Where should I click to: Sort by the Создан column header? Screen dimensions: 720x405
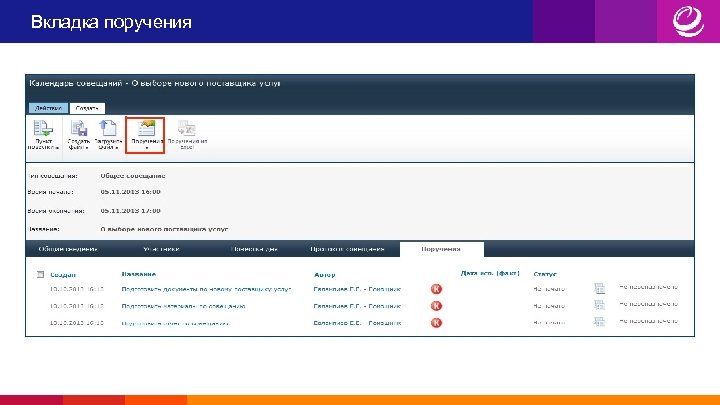pyautogui.click(x=63, y=275)
